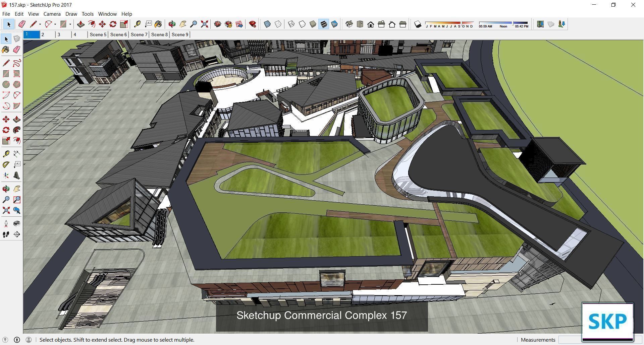This screenshot has width=644, height=345.
Task: Expand the Shapes tool dropdown arrow
Action: [x=70, y=24]
